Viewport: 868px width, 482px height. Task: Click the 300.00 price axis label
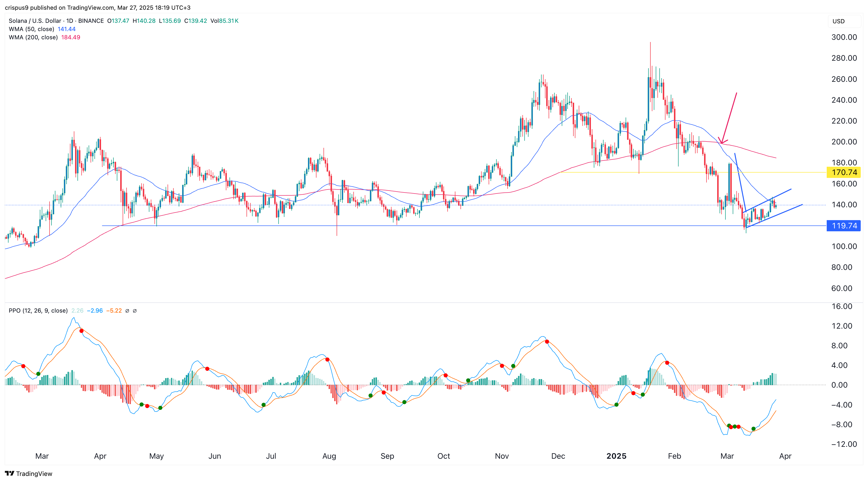(844, 37)
